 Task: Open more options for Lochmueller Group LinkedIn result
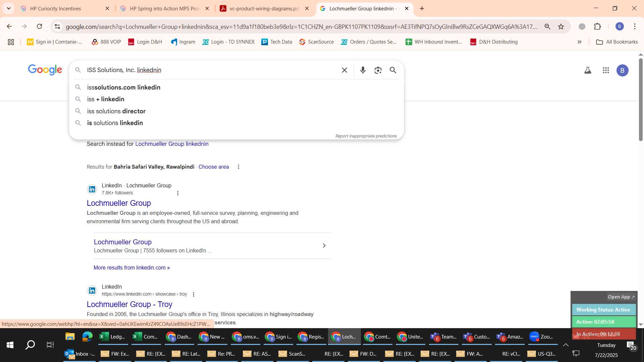pos(178,193)
